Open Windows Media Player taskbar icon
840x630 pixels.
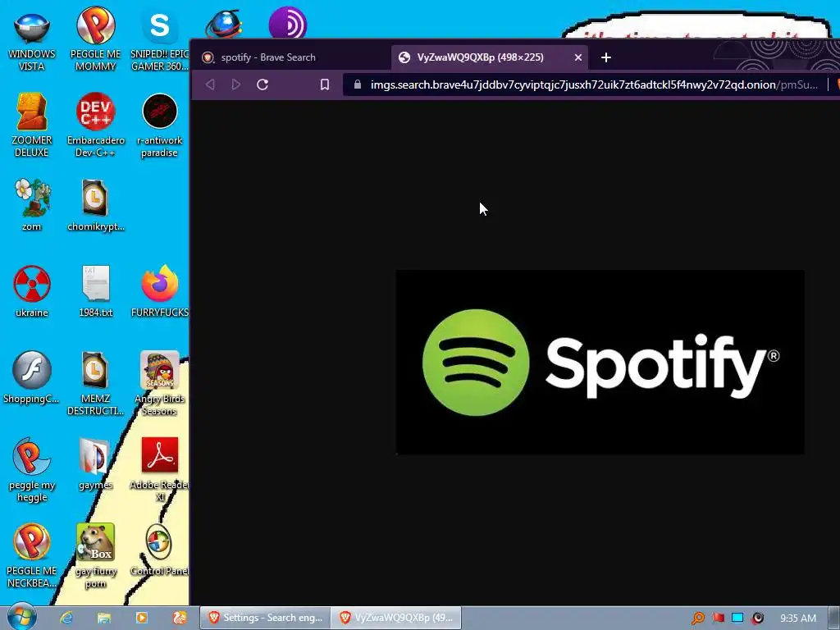[142, 618]
